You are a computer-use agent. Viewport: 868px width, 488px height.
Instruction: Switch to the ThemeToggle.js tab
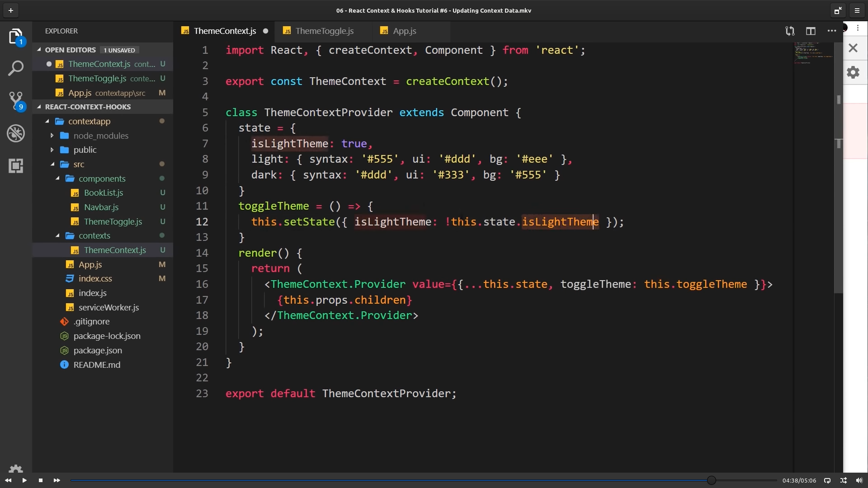point(324,31)
